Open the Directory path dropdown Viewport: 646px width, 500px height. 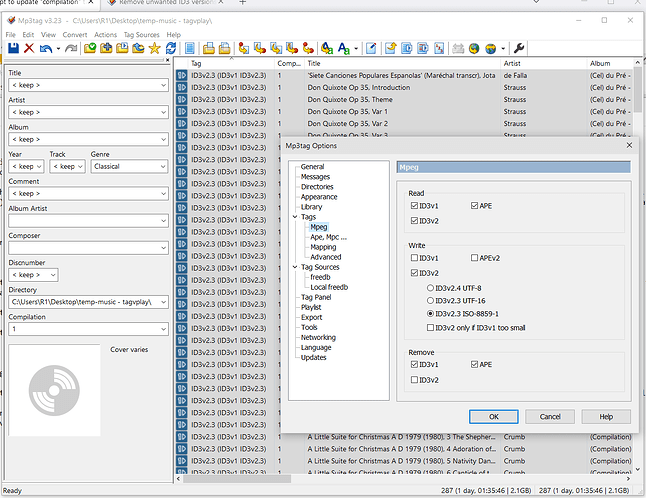pyautogui.click(x=164, y=302)
